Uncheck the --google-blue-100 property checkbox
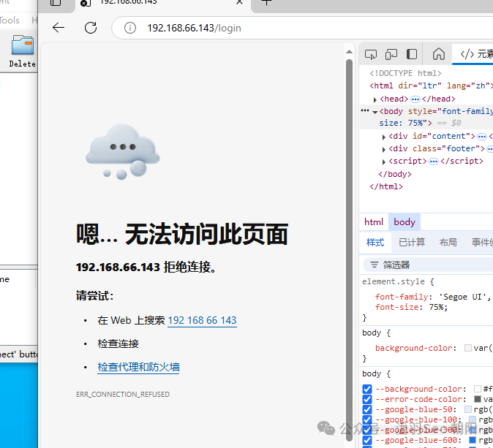Viewport: 493px width, 448px height. [367, 419]
